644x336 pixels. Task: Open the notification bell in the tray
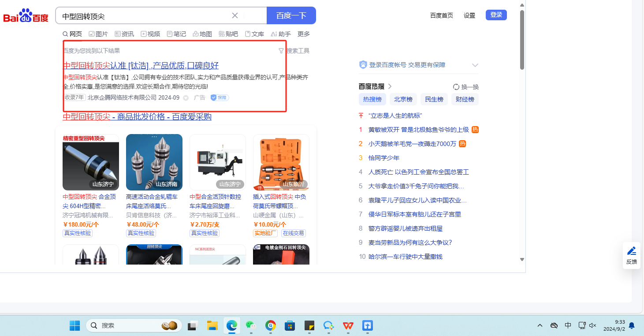(632, 326)
